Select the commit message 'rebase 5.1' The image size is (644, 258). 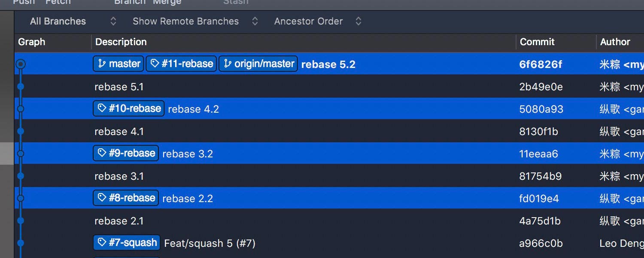[x=119, y=87]
